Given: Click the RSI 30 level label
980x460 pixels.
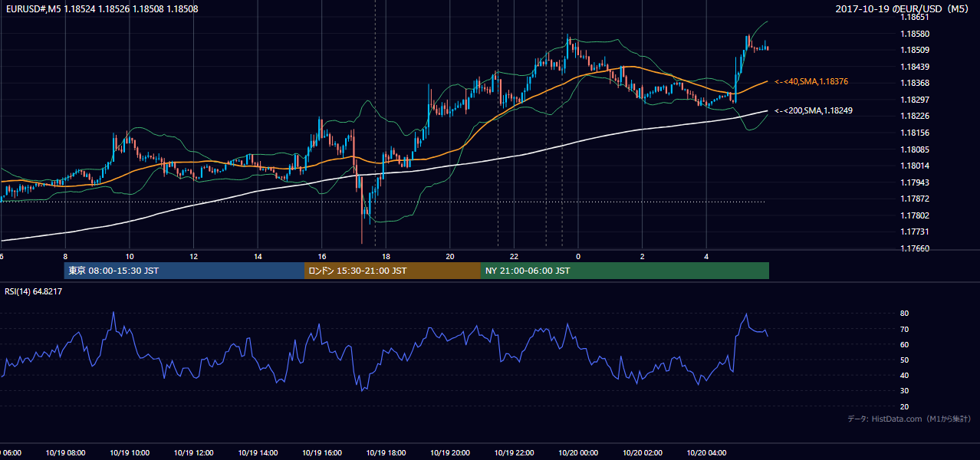Looking at the screenshot, I should tap(904, 391).
